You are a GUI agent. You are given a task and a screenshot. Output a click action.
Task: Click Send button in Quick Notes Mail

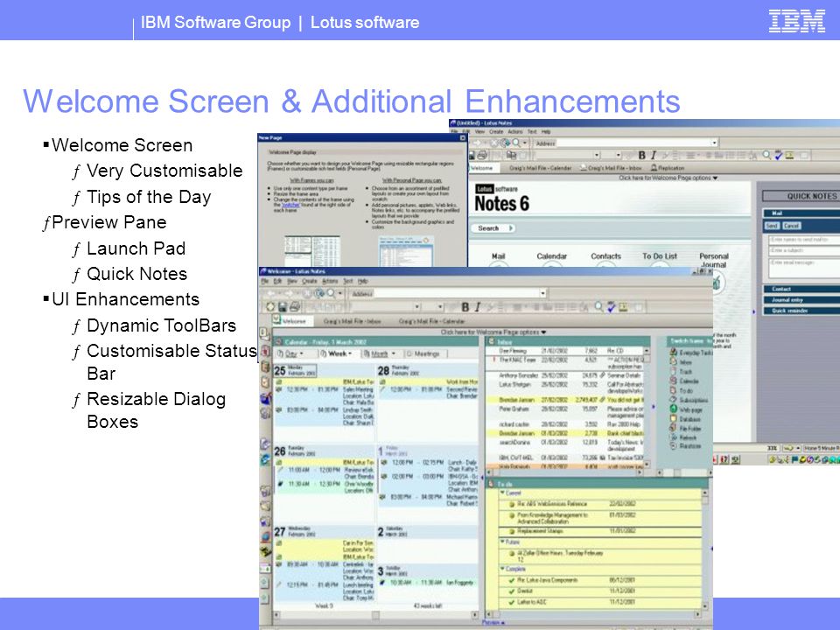pos(772,226)
